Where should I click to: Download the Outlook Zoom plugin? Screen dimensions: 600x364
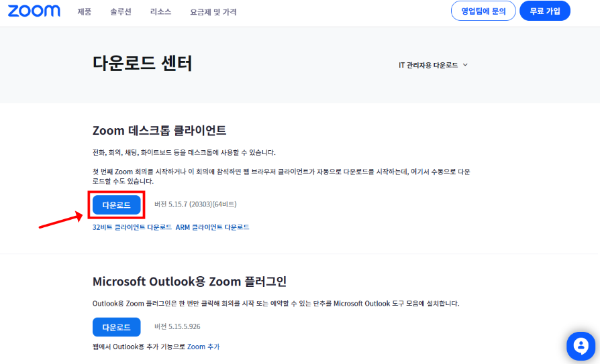click(x=116, y=327)
